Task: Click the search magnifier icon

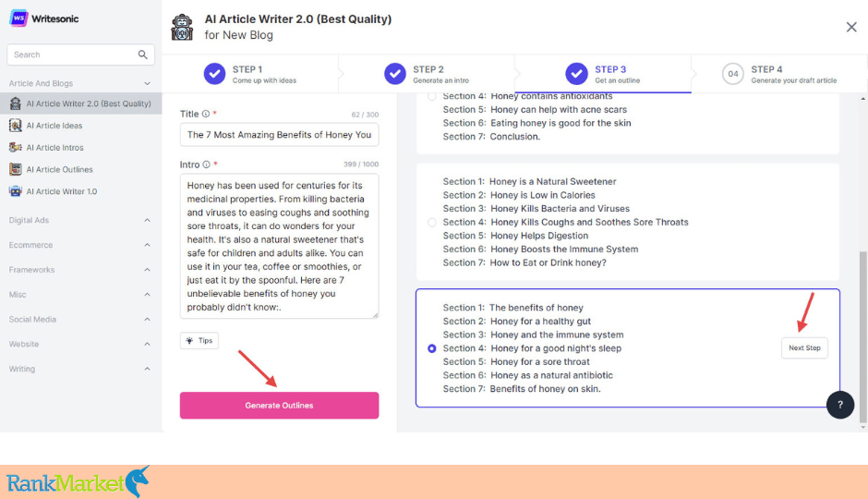Action: (143, 55)
